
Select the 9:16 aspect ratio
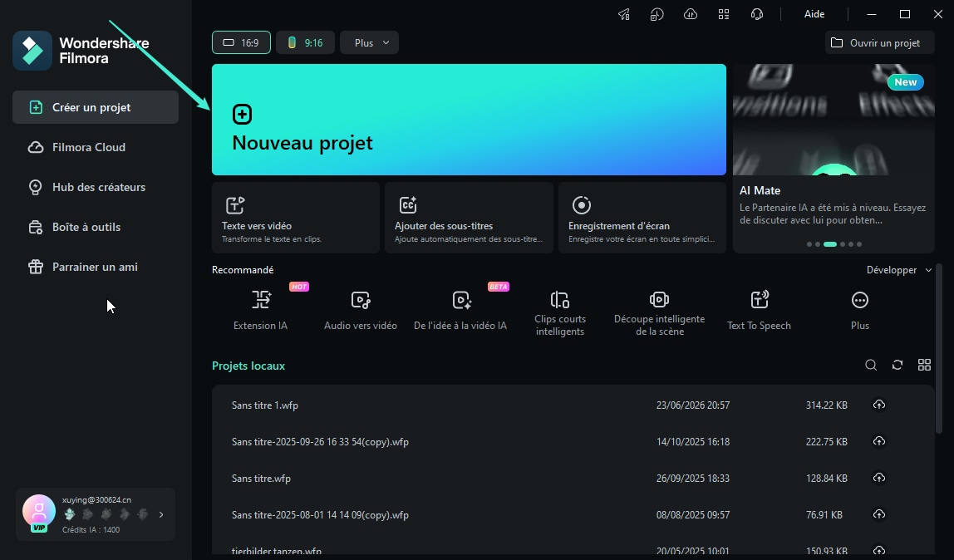(306, 42)
